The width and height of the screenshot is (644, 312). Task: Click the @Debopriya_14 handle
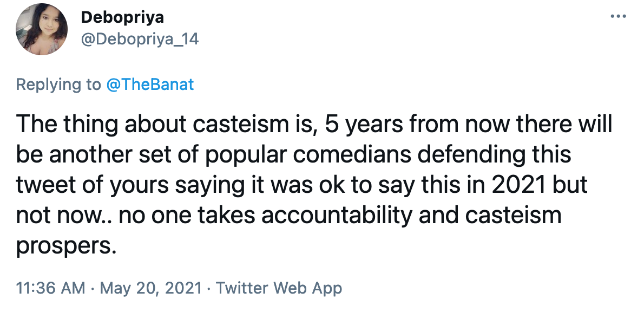click(x=140, y=40)
